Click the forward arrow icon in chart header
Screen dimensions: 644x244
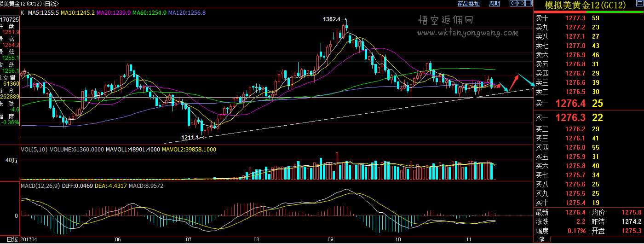pos(521,4)
